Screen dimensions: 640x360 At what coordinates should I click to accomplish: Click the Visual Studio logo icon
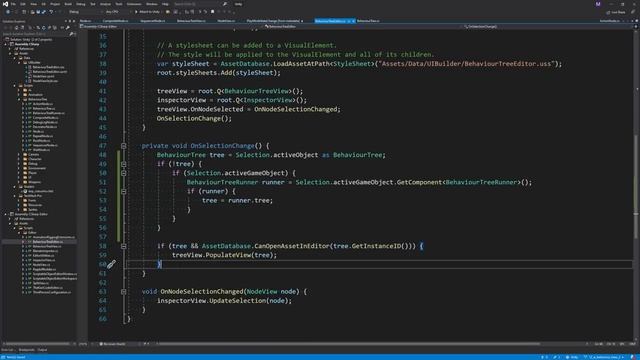click(x=5, y=4)
